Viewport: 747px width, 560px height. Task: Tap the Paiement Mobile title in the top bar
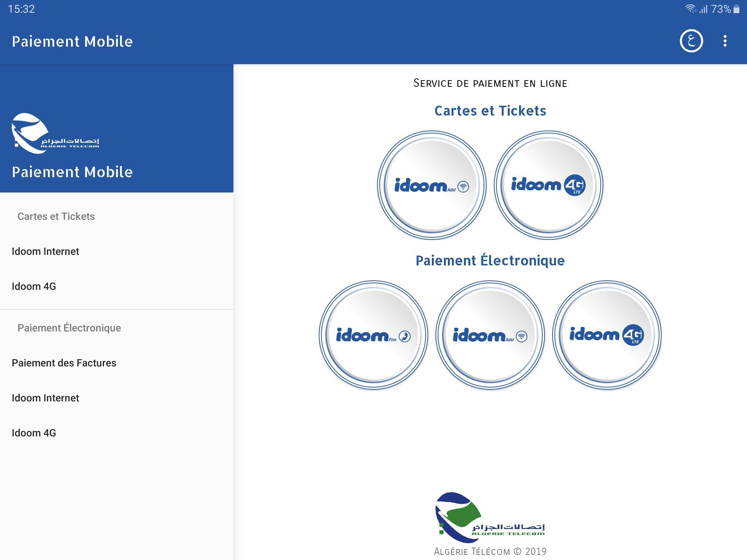tap(72, 41)
